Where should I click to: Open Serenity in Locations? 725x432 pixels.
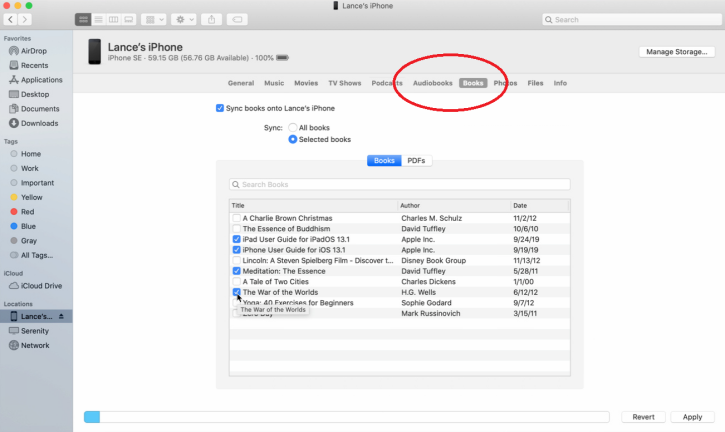[x=36, y=331]
